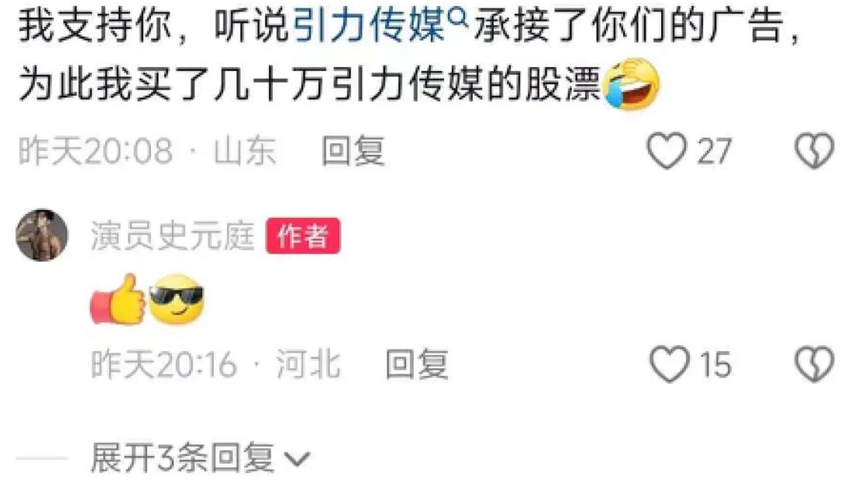Tap the sunglasses emoji in author's reply
Image resolution: width=868 pixels, height=495 pixels.
point(177,300)
